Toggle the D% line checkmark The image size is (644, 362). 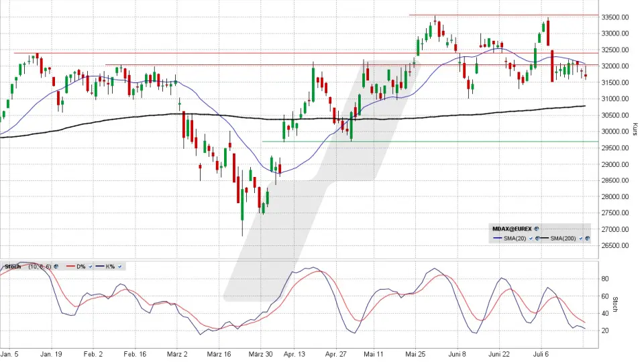click(91, 266)
